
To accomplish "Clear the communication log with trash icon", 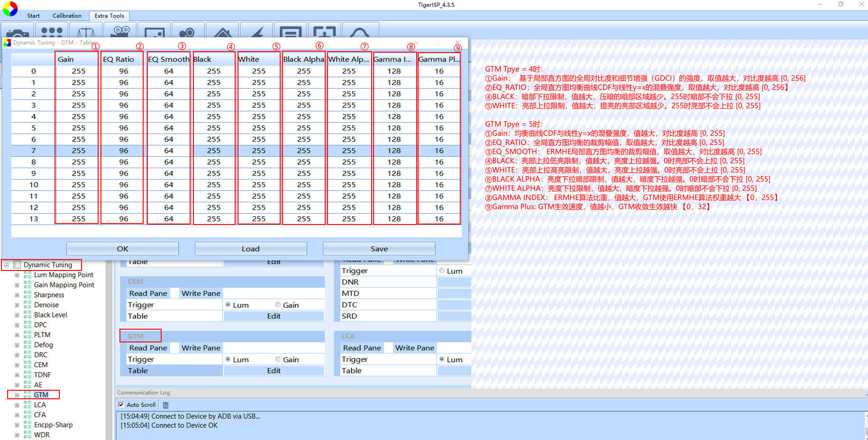I will pos(166,405).
